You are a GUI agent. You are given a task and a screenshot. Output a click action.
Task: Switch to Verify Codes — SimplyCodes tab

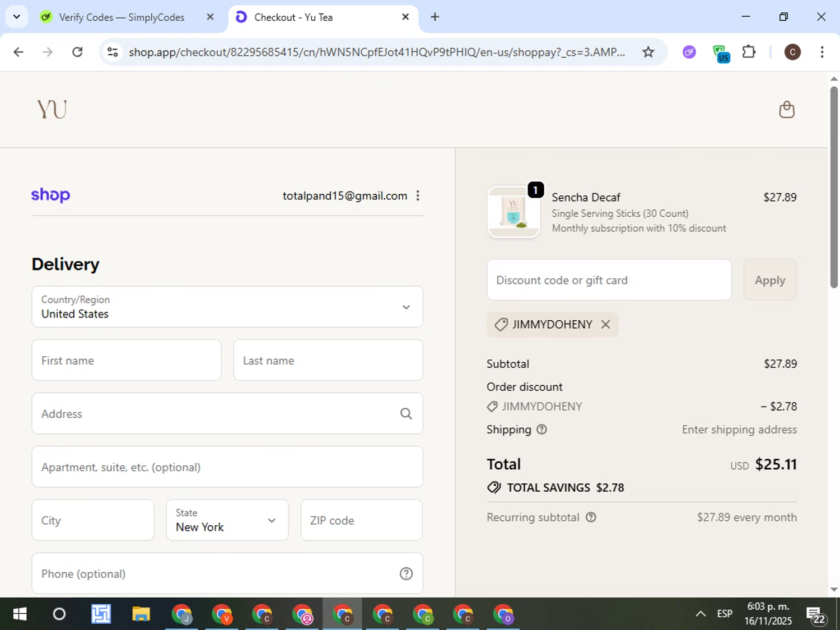pyautogui.click(x=122, y=17)
